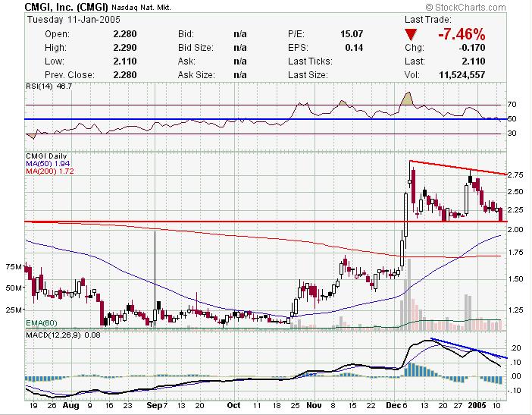This screenshot has width=532, height=415.
Task: Click the Bid label
Action: click(x=186, y=34)
